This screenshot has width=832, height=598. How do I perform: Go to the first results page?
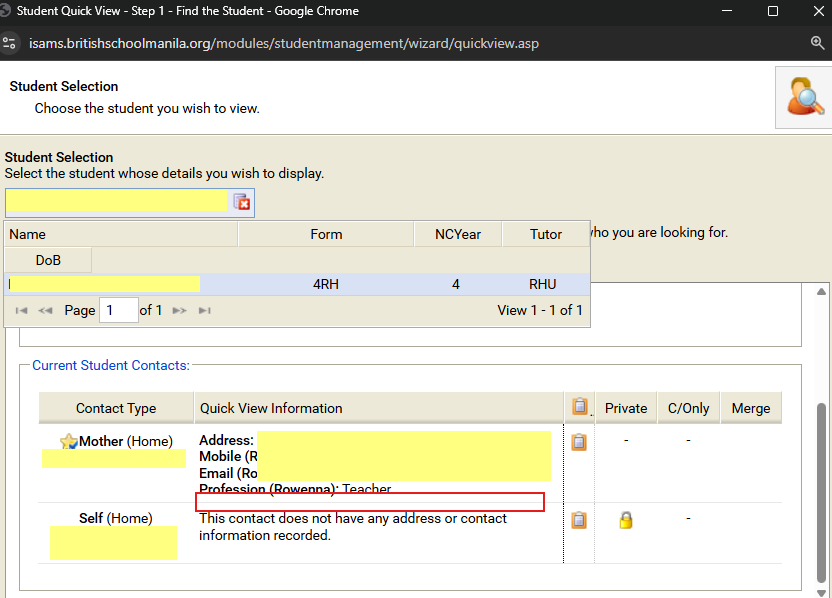[22, 311]
